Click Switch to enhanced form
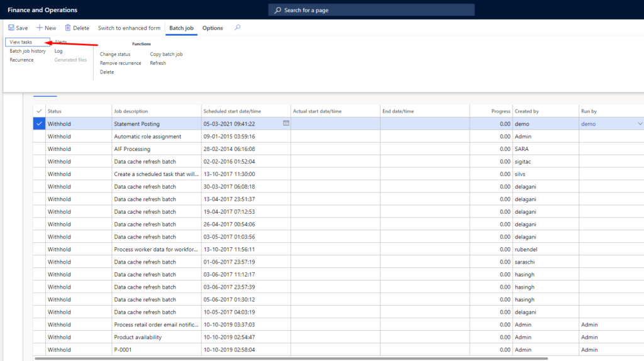Image resolution: width=644 pixels, height=361 pixels. (x=129, y=28)
